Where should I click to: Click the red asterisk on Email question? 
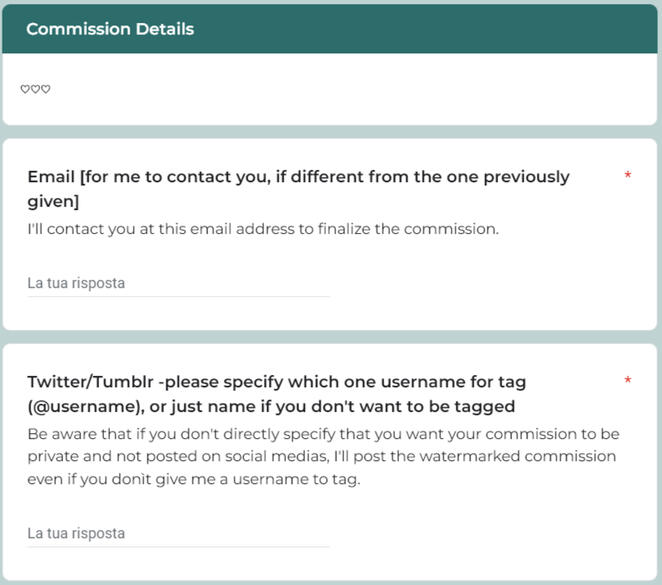[x=627, y=177]
